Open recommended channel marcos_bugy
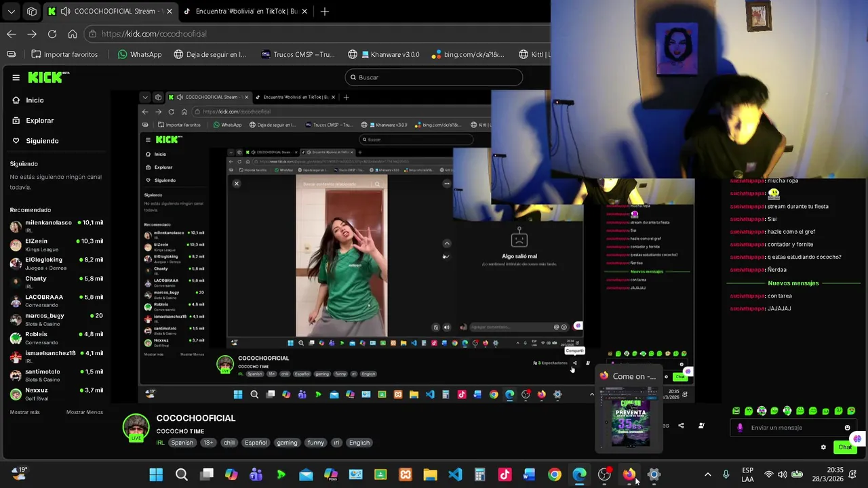868x488 pixels. click(x=56, y=319)
